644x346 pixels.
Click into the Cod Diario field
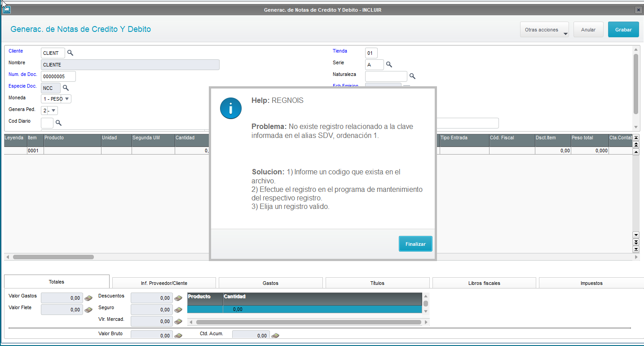pyautogui.click(x=47, y=123)
